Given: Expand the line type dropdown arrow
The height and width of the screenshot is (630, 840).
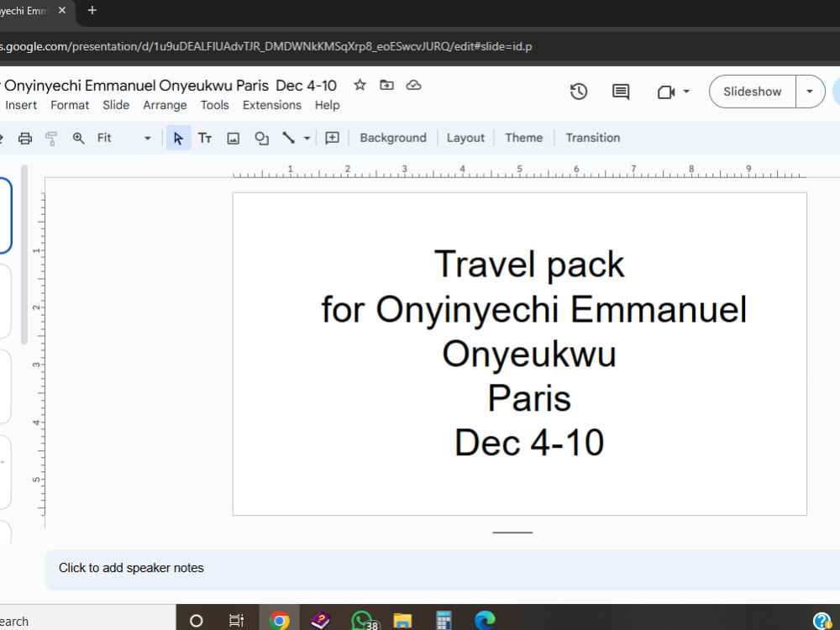Looking at the screenshot, I should 307,139.
